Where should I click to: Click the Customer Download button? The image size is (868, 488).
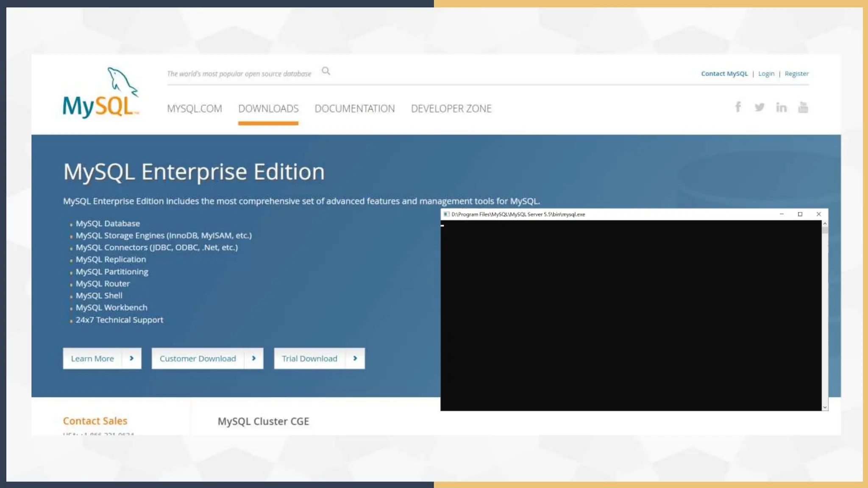point(208,358)
